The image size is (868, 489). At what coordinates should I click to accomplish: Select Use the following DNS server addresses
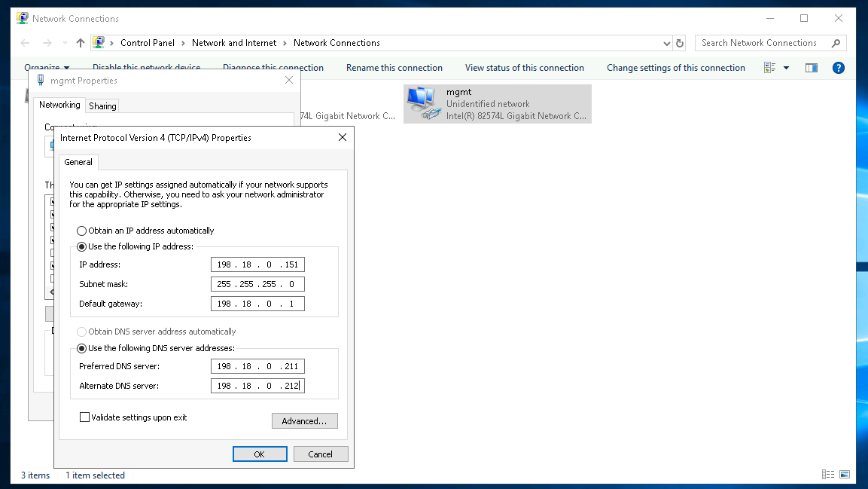point(82,348)
